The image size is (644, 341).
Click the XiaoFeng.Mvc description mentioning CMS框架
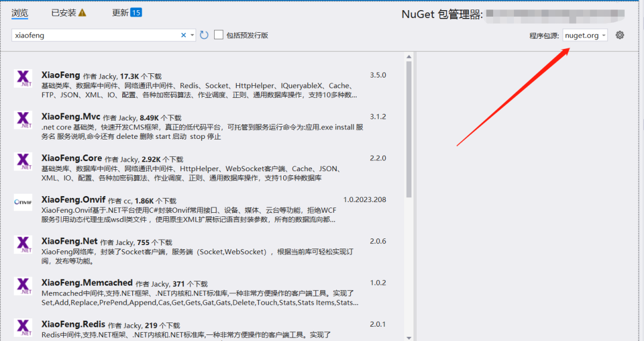[203, 132]
